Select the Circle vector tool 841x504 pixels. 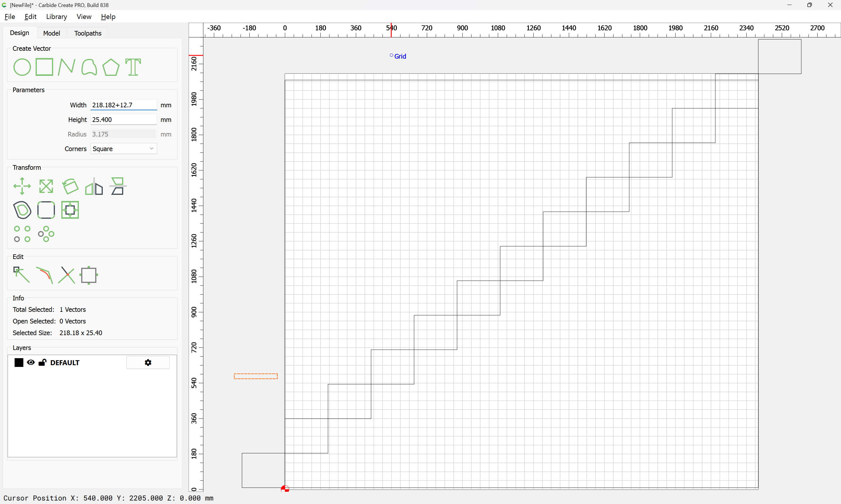point(22,67)
